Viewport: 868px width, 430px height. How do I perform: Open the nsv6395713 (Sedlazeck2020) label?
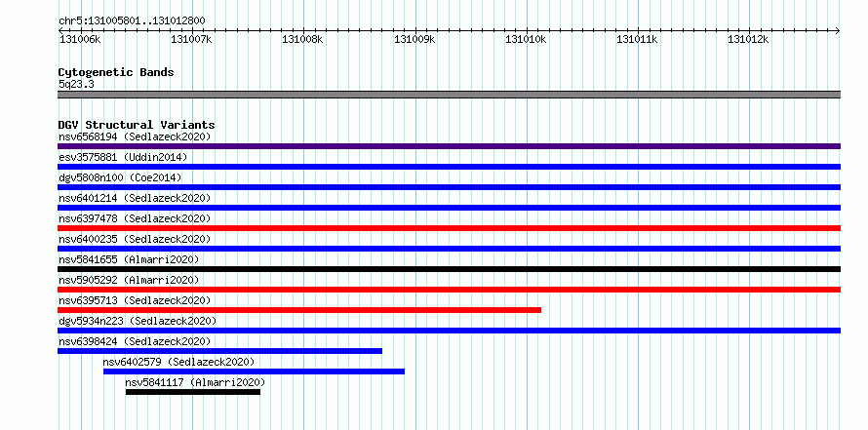(x=135, y=300)
